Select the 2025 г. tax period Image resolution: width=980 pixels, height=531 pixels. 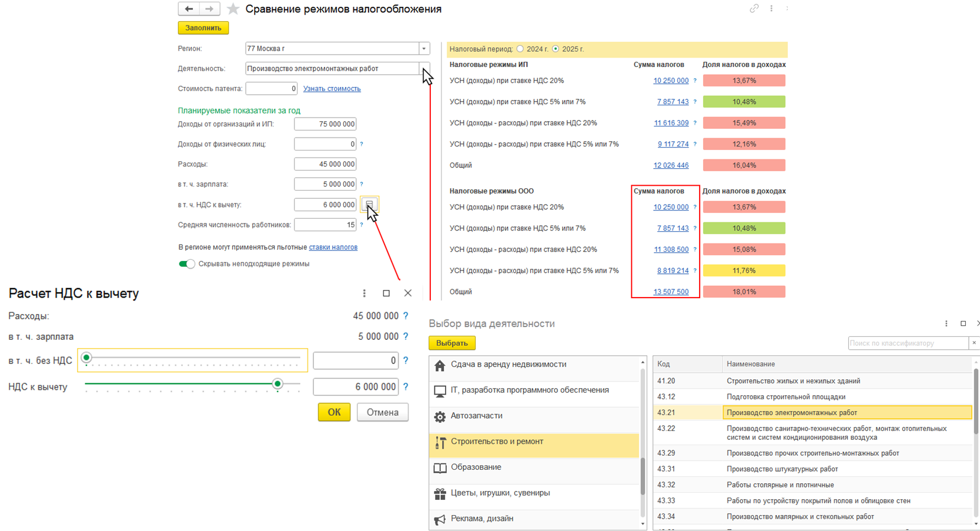pos(556,49)
